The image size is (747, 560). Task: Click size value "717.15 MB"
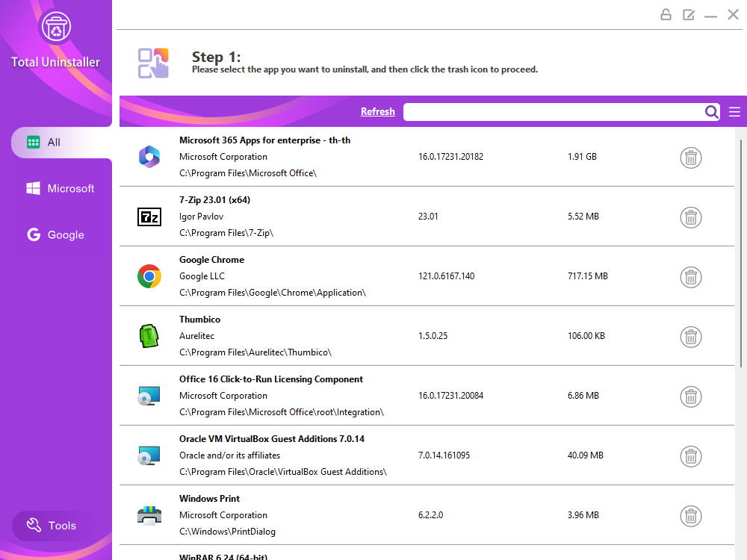pos(588,276)
